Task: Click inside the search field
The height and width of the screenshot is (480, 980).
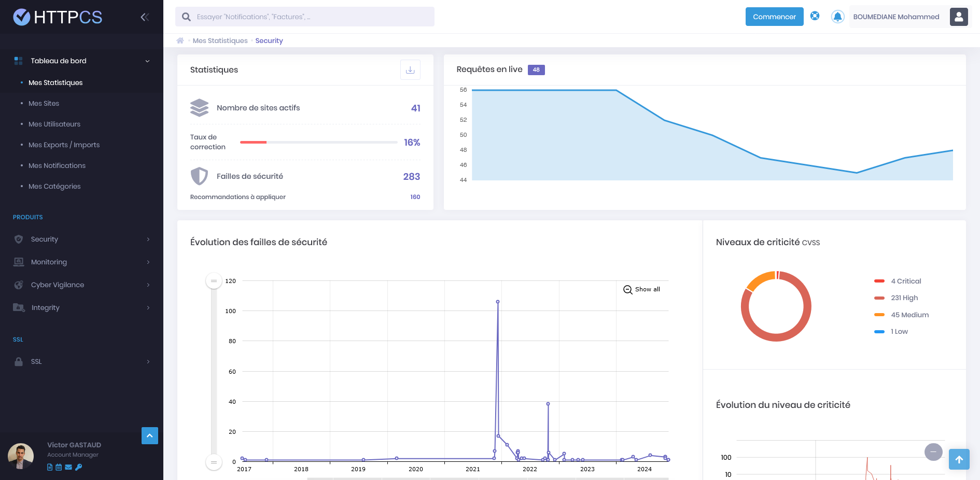Action: point(305,16)
